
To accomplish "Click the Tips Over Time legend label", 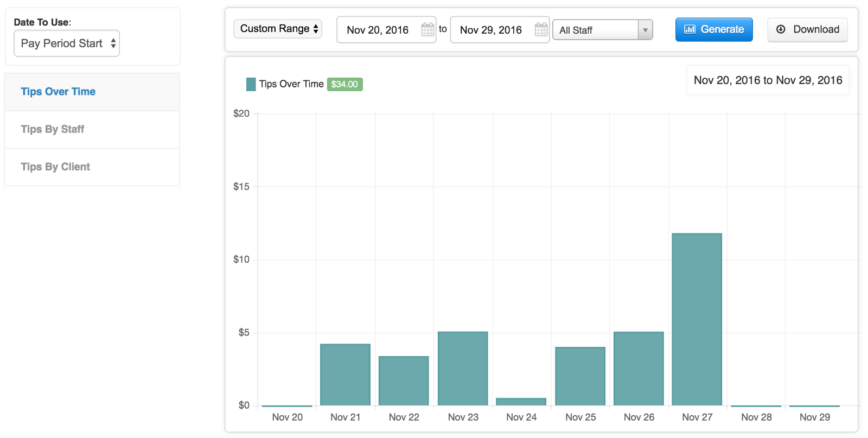I will point(291,84).
